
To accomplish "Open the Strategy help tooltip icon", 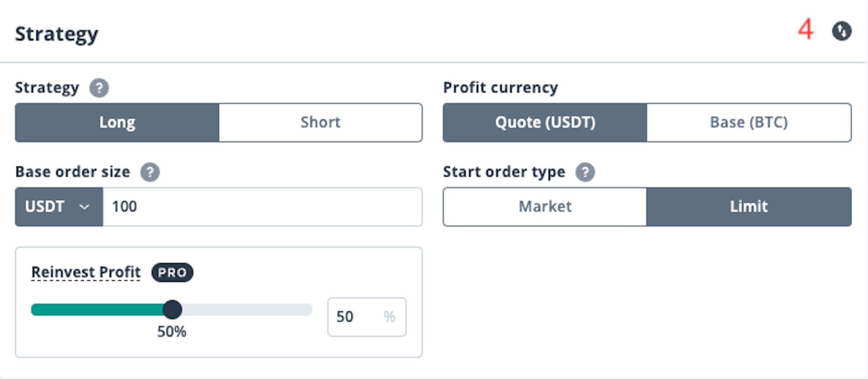I will 99,88.
